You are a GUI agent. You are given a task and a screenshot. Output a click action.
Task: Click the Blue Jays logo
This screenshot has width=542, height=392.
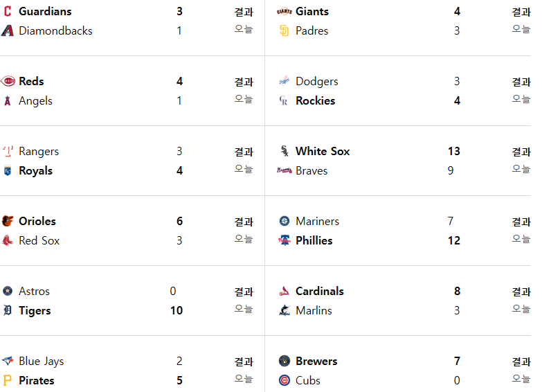pos(8,361)
